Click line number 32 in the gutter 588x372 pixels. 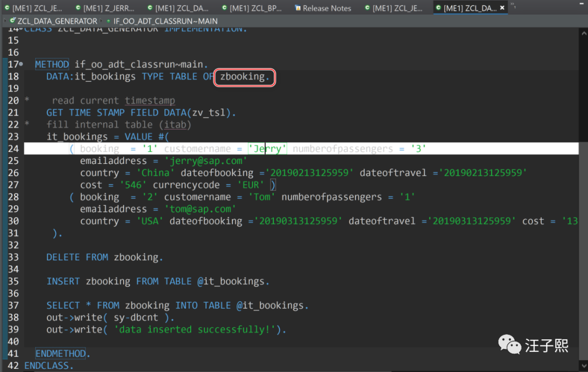(x=13, y=245)
